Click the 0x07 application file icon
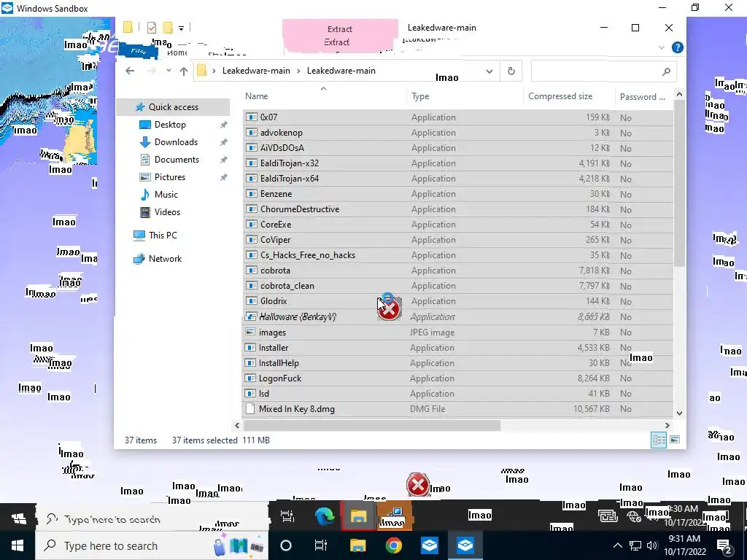The height and width of the screenshot is (560, 747). [x=252, y=117]
